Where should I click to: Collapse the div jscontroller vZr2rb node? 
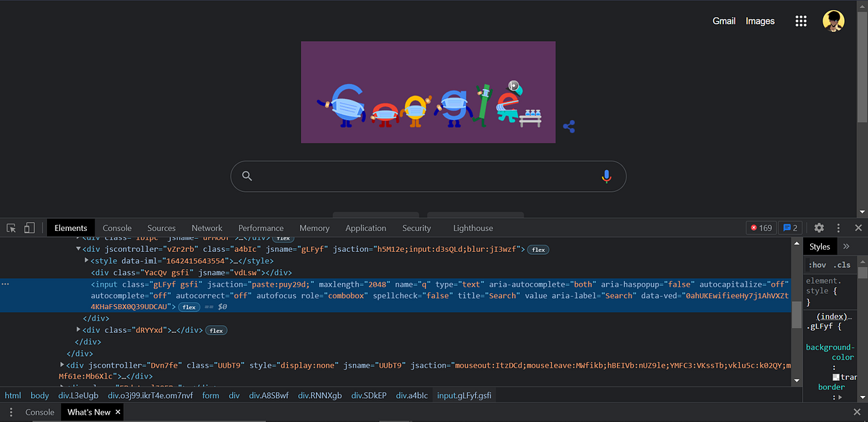79,249
